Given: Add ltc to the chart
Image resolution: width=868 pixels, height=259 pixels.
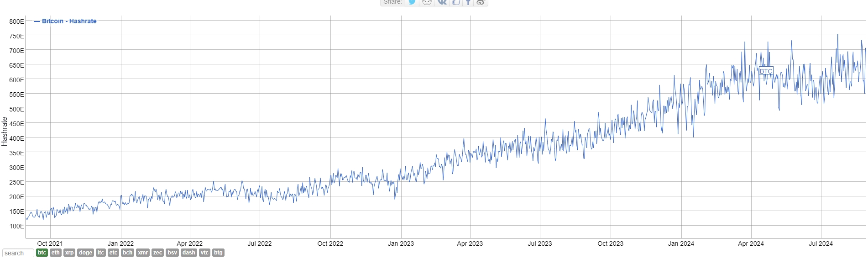Looking at the screenshot, I should (x=101, y=253).
